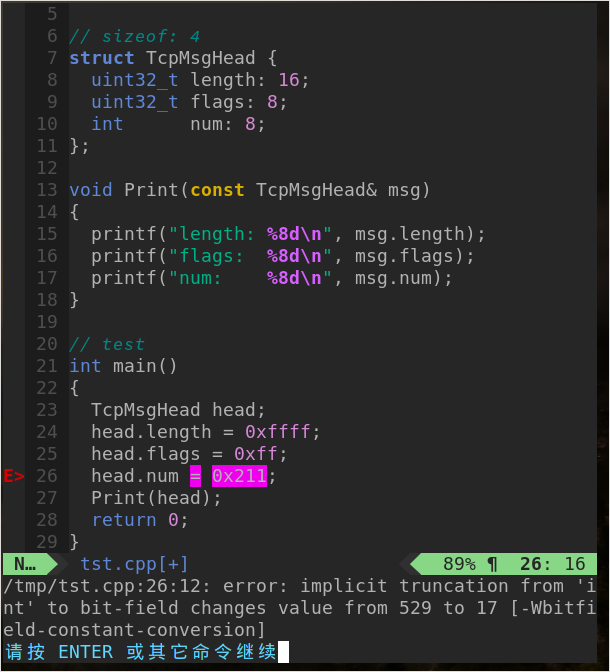Click the ¶ paragraph symbol in status line
610x672 pixels.
click(492, 564)
